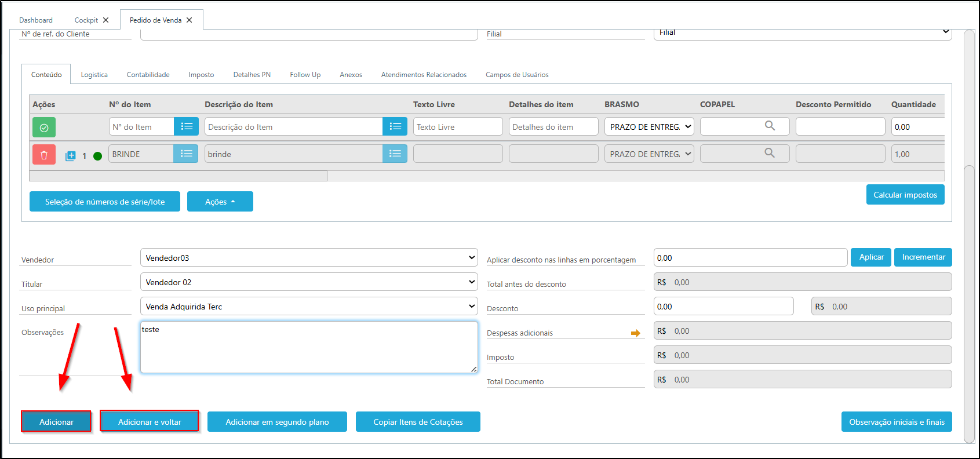This screenshot has width=980, height=459.
Task: Click Quantidade value 1,00 in BRINDE row
Action: point(918,154)
